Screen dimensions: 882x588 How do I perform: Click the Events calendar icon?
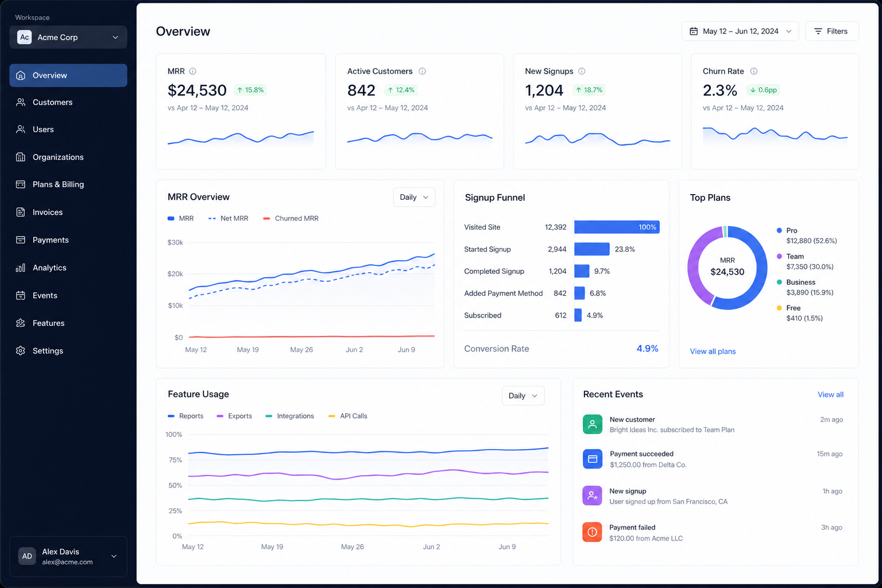pyautogui.click(x=21, y=295)
